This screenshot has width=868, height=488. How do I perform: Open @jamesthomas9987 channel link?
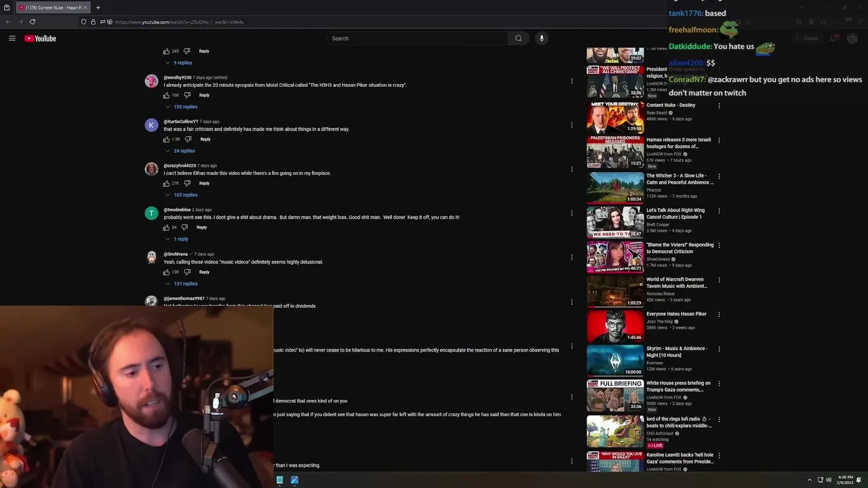coord(184,299)
